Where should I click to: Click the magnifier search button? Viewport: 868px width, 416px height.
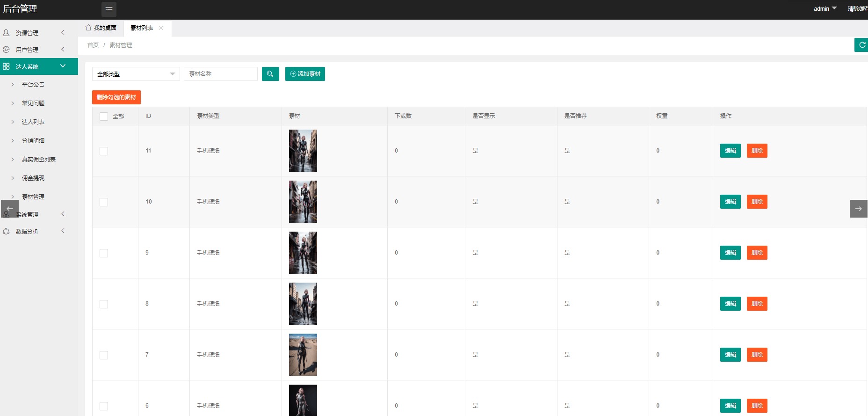(x=270, y=74)
